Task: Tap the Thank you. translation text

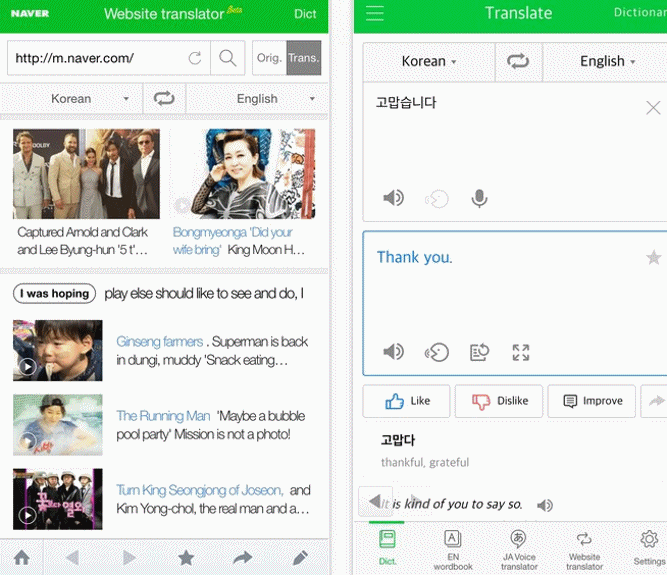Action: 414,257
